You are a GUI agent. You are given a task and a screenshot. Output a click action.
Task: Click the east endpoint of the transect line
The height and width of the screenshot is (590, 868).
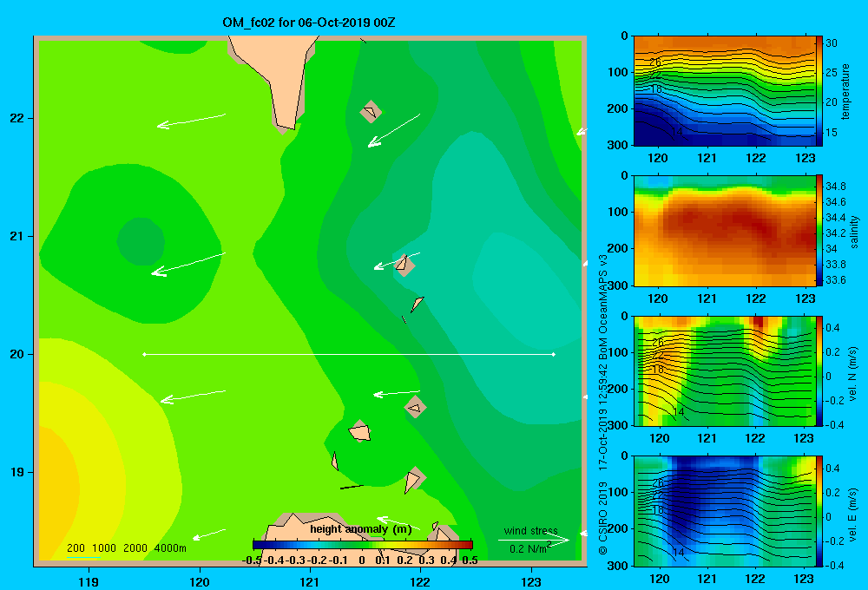coord(554,354)
